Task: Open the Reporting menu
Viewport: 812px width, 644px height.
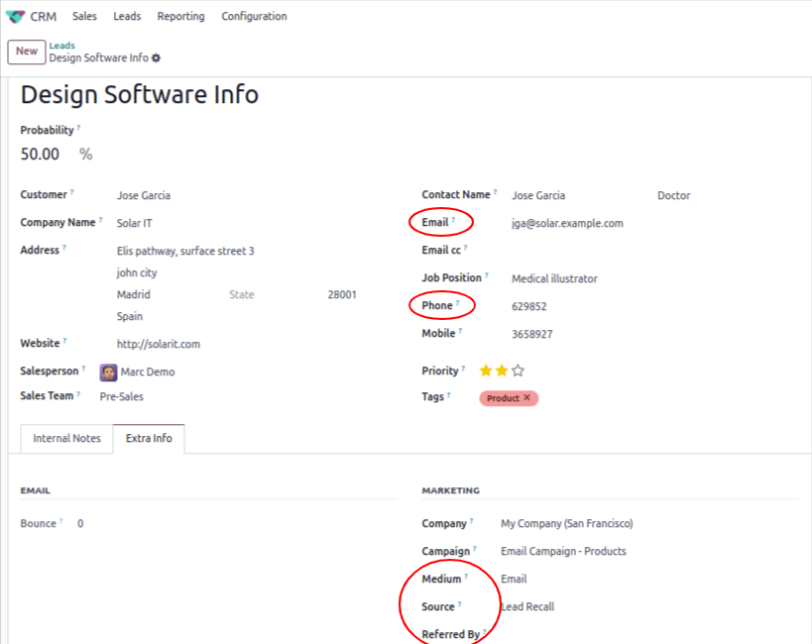Action: tap(180, 16)
